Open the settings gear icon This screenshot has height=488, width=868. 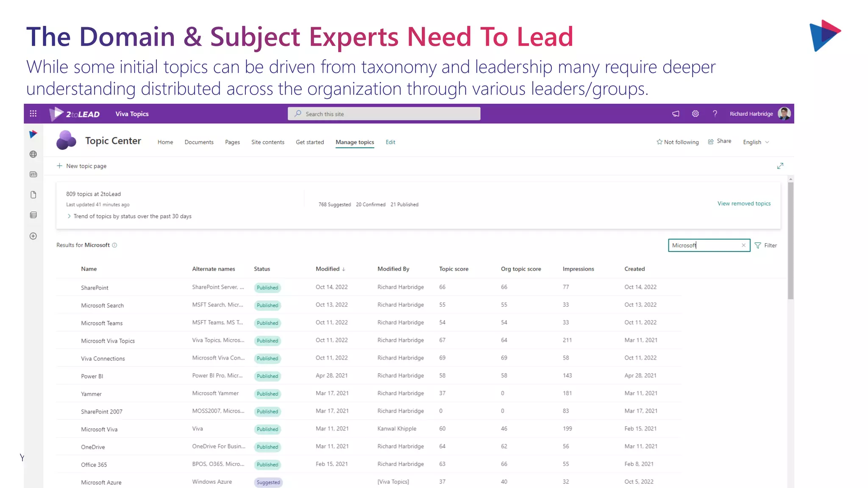(x=696, y=114)
